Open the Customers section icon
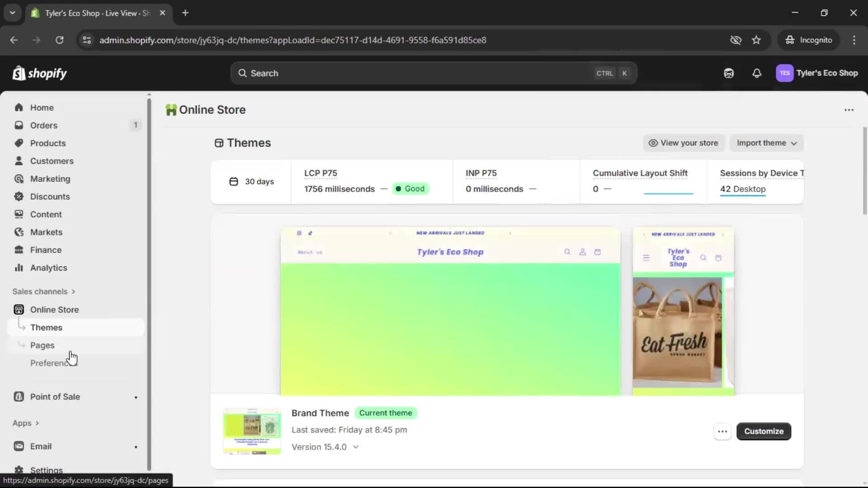This screenshot has height=488, width=868. point(19,161)
